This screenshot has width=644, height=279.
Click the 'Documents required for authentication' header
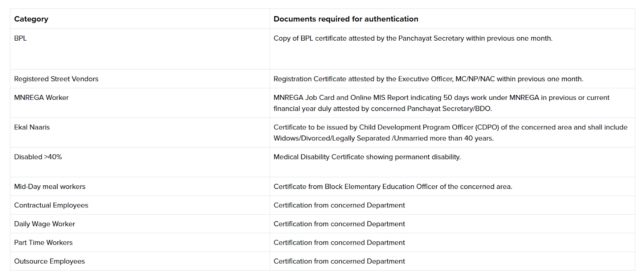[x=346, y=19]
